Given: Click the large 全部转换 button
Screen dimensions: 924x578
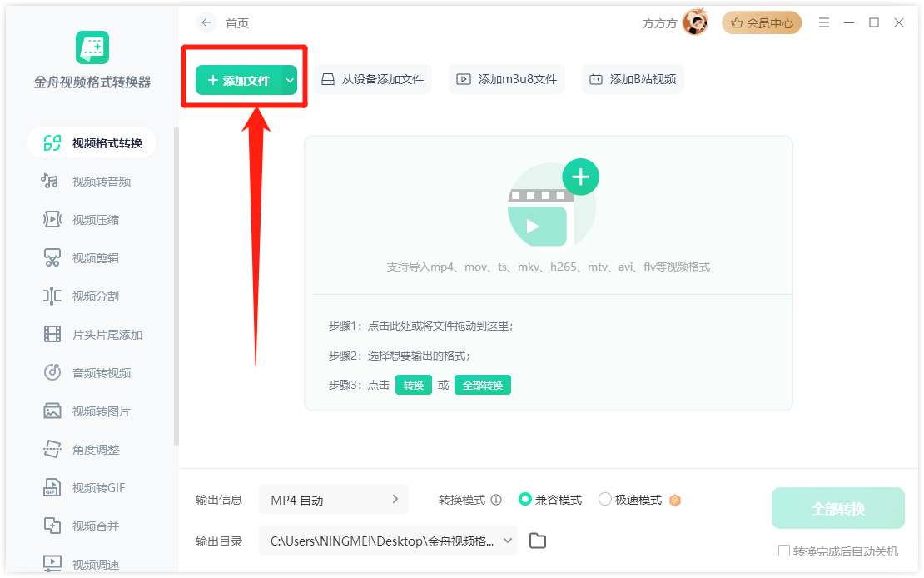Looking at the screenshot, I should coord(838,508).
